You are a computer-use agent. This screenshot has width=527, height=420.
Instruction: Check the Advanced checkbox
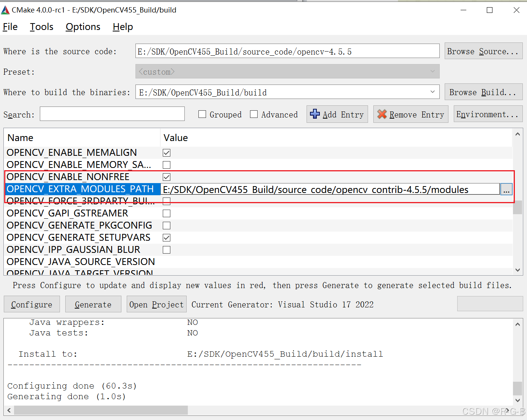tap(254, 114)
